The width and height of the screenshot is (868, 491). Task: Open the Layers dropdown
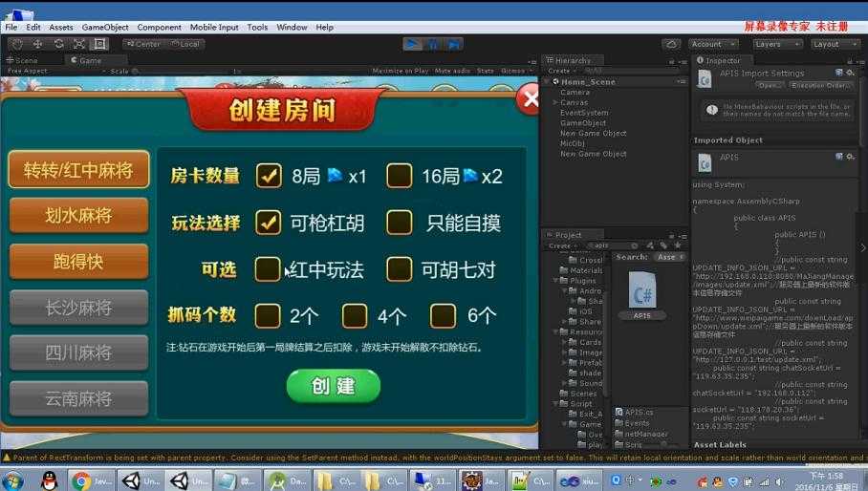tap(777, 44)
